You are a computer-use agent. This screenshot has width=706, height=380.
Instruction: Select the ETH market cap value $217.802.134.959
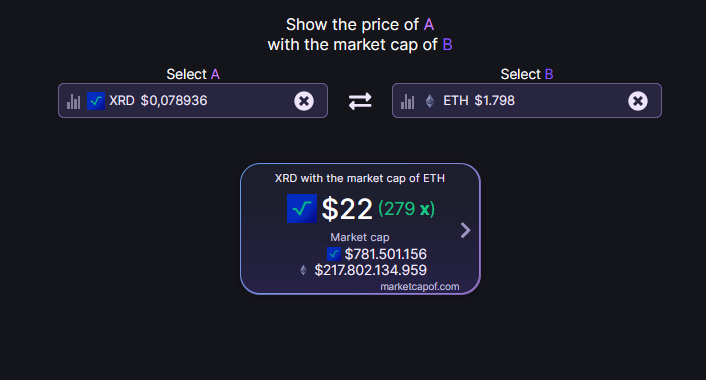(371, 270)
